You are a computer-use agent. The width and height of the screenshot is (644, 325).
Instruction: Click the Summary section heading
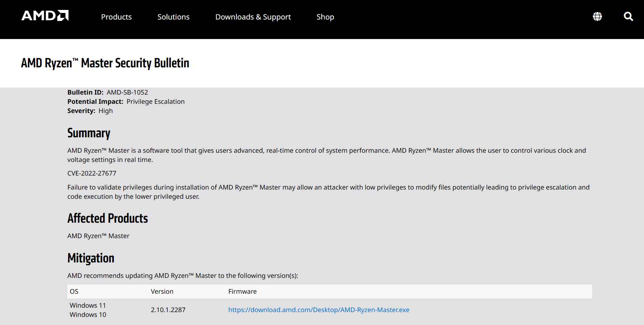coord(89,133)
